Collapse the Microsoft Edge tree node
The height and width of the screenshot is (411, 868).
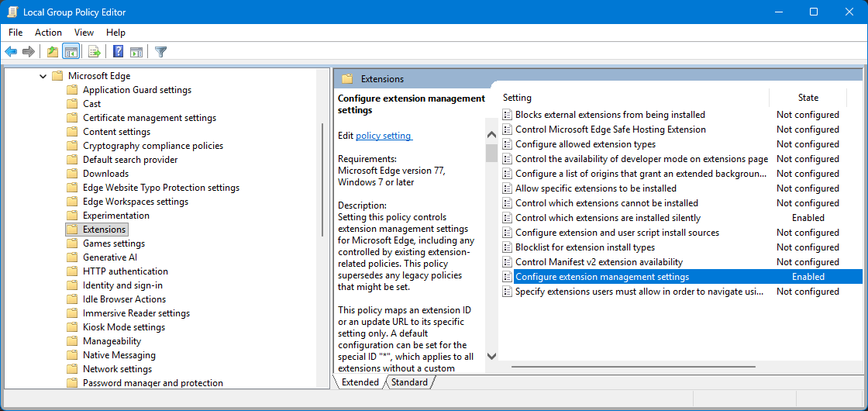tap(43, 77)
